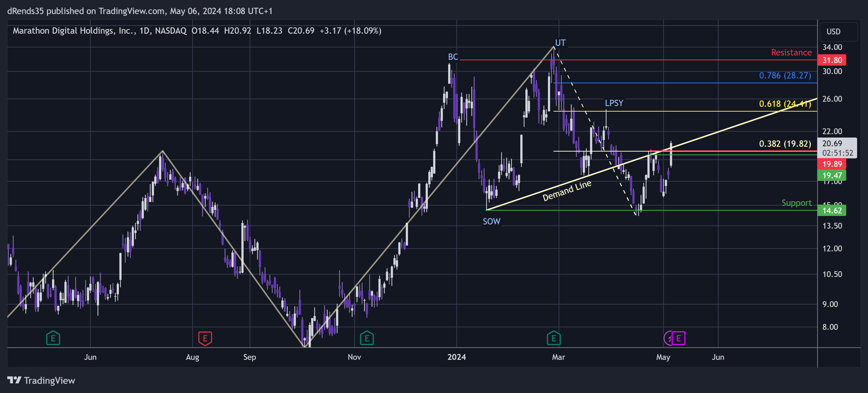Click the H20.92 high value in header
This screenshot has height=393, width=868.
238,31
